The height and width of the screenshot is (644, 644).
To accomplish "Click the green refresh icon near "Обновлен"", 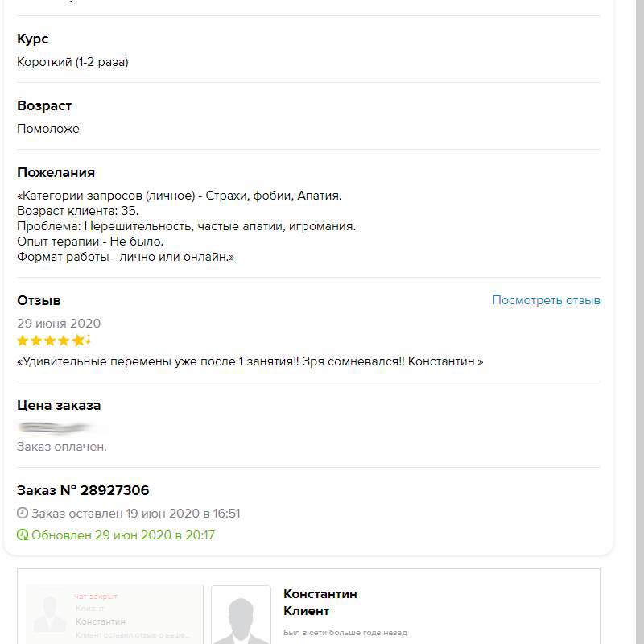I will point(23,535).
